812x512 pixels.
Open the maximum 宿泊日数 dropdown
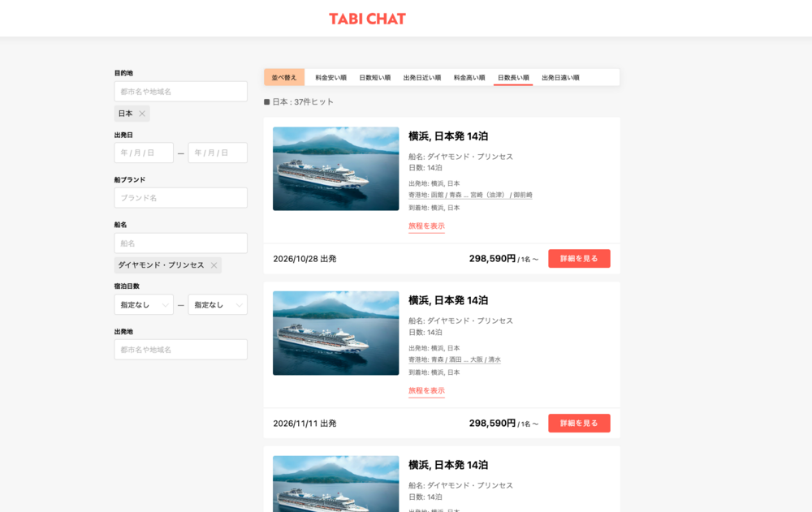(x=218, y=304)
